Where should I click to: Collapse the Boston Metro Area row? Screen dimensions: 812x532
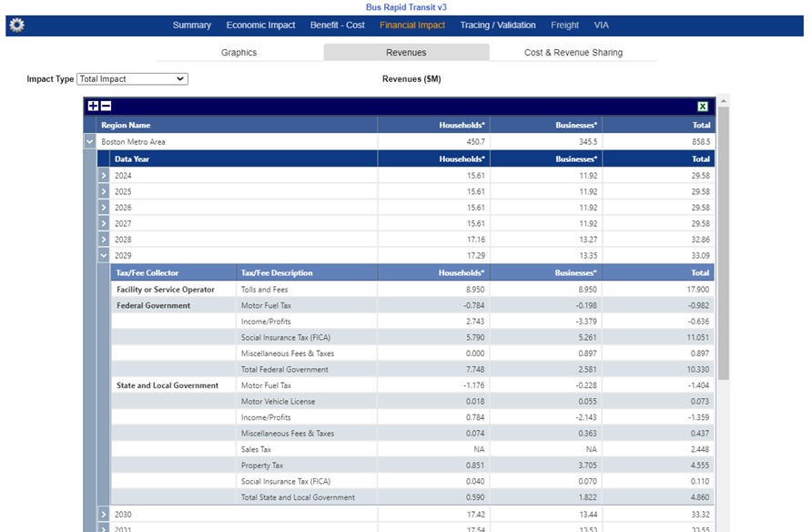[x=89, y=142]
